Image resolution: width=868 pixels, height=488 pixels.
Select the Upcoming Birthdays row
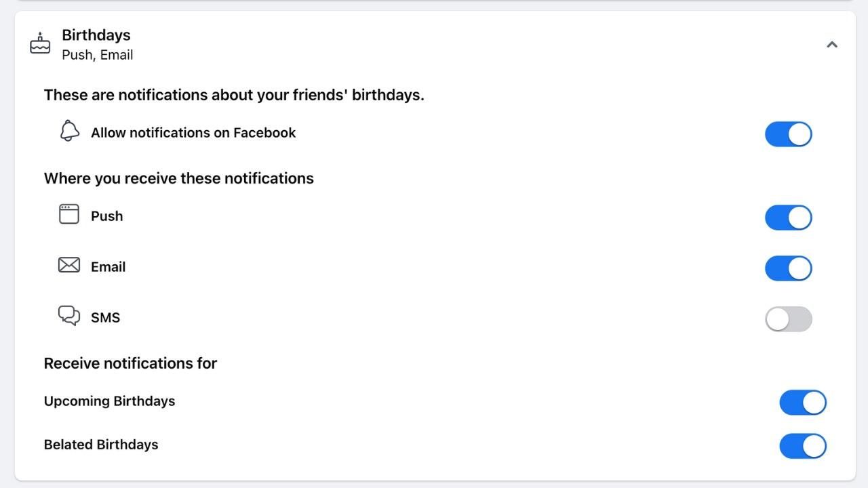pyautogui.click(x=109, y=401)
